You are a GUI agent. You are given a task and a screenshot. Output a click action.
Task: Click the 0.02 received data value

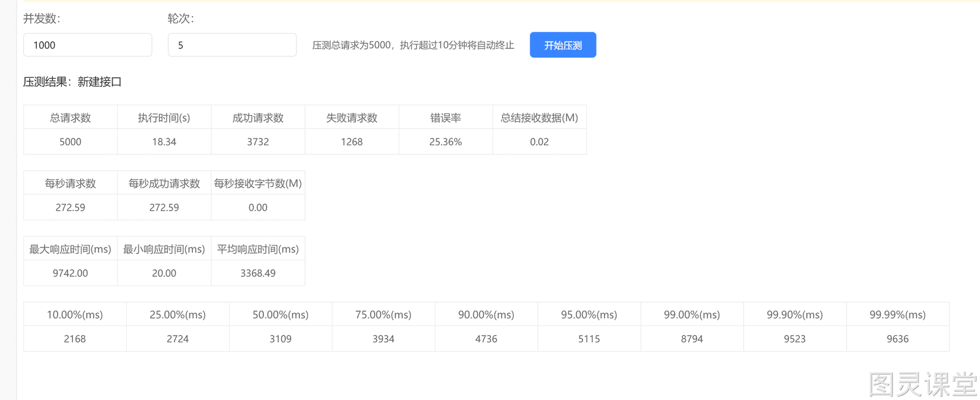point(540,142)
